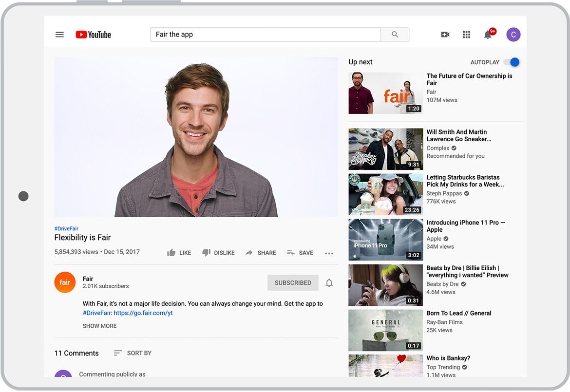Open the go.fair.com/yt link
The image size is (570, 392).
click(x=143, y=313)
